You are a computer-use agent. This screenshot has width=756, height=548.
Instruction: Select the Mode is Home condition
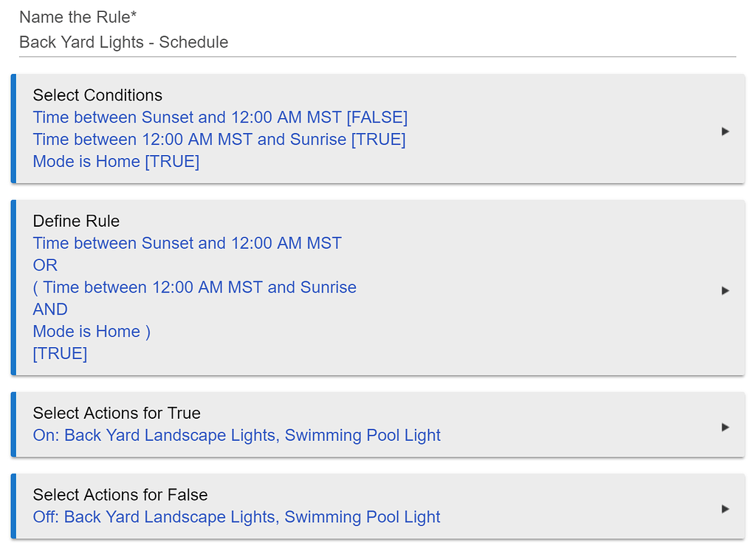[x=116, y=161]
